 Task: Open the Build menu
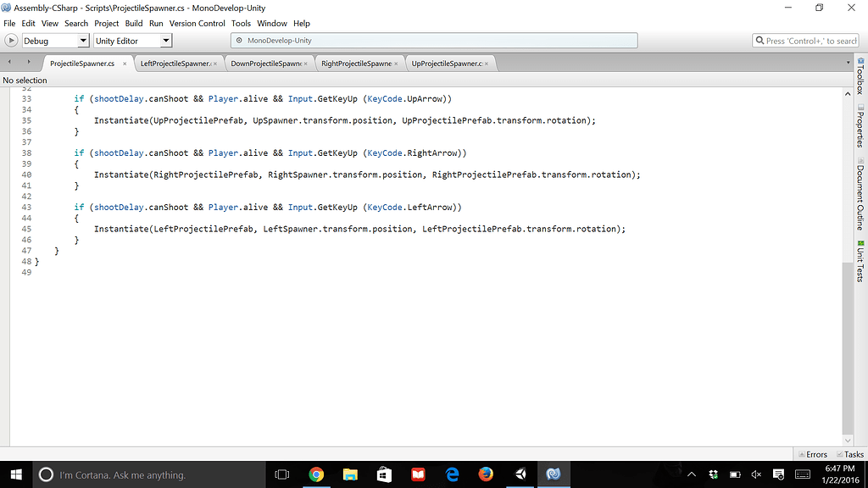tap(133, 23)
